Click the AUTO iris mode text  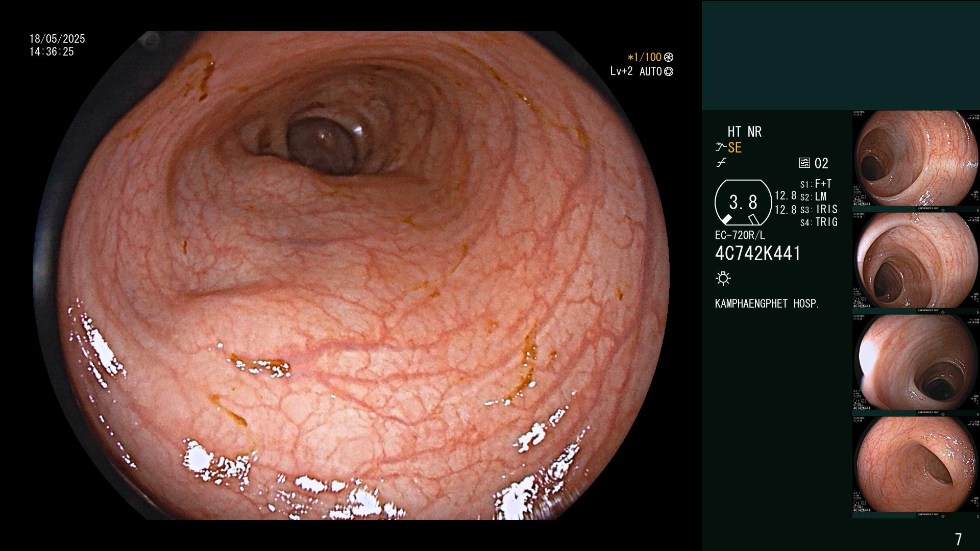tap(651, 71)
